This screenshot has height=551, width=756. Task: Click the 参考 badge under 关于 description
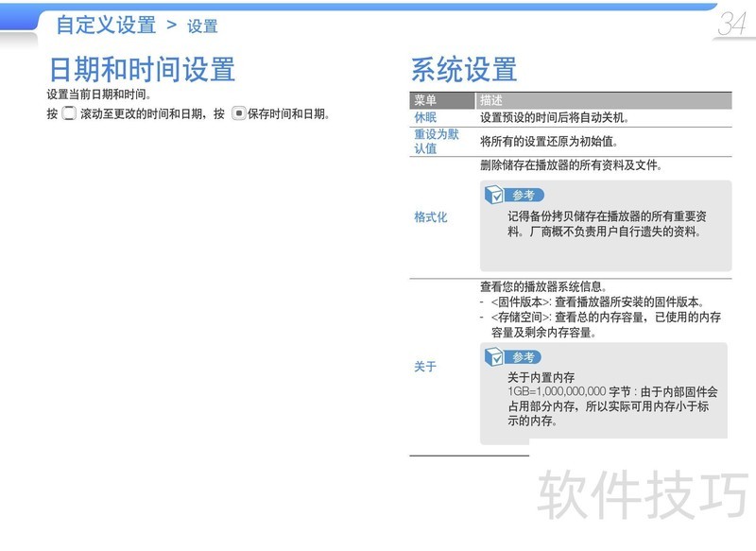tap(524, 357)
